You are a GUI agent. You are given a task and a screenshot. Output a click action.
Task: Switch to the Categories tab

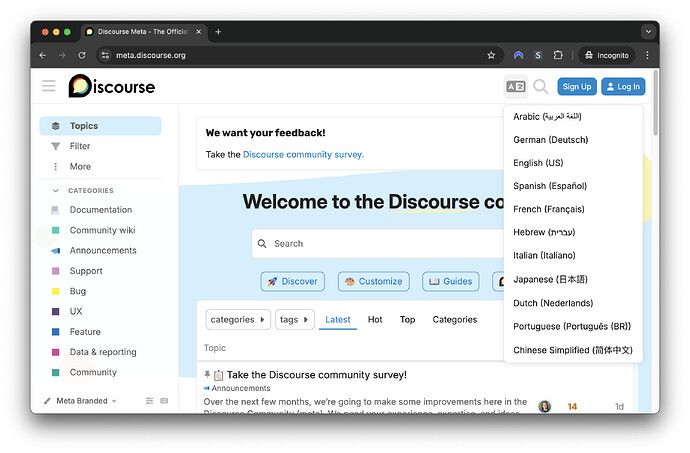coord(455,320)
